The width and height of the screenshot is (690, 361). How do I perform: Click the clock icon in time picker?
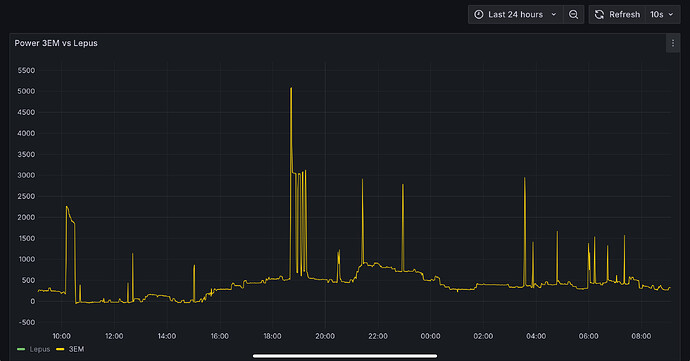(x=479, y=15)
